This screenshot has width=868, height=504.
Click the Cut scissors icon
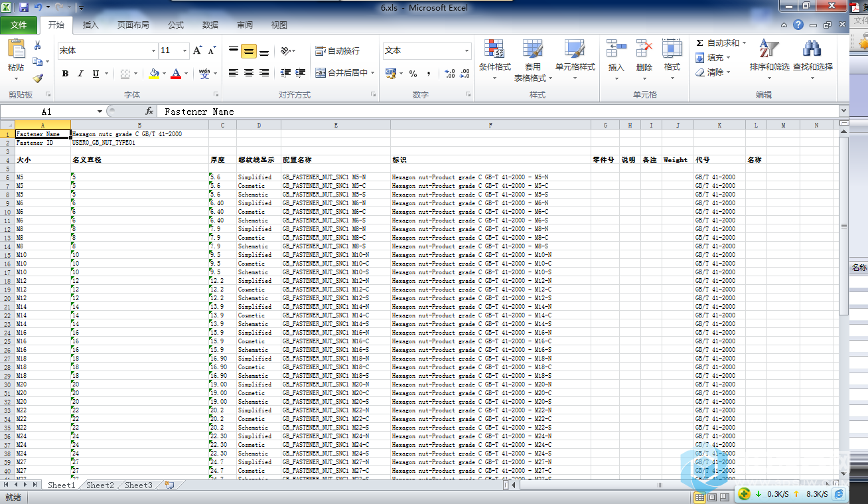[x=37, y=46]
